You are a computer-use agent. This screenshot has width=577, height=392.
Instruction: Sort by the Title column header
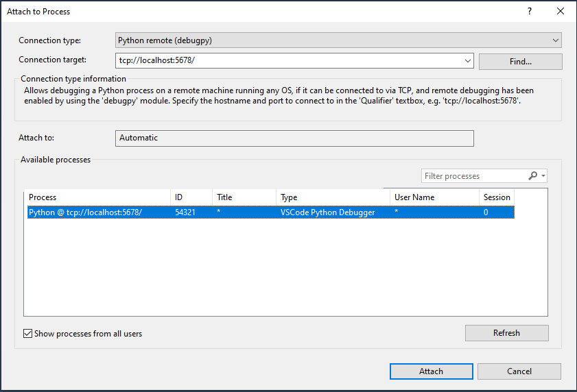(244, 197)
